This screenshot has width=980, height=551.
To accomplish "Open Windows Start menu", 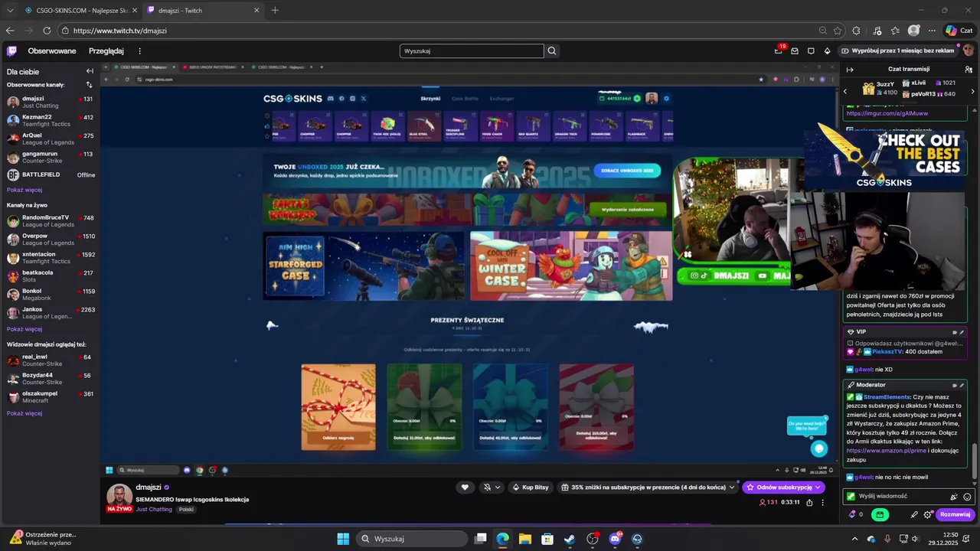I will click(x=343, y=539).
